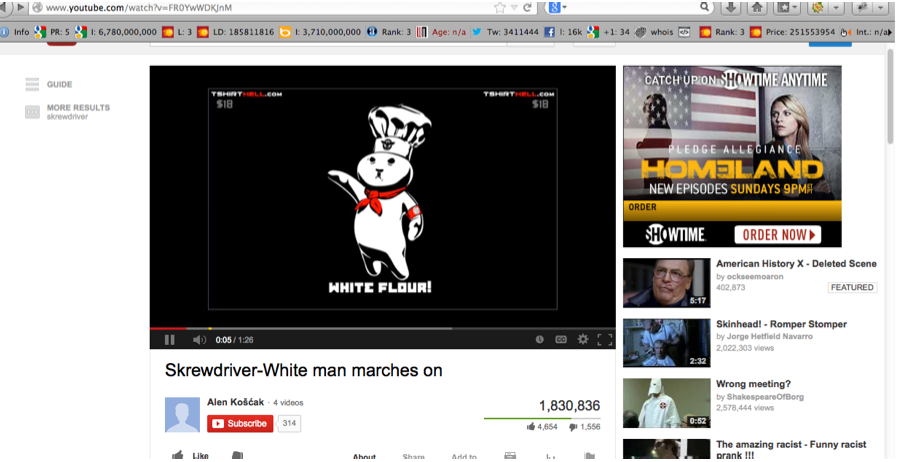Click the Watch Later clock icon in player

click(x=539, y=340)
